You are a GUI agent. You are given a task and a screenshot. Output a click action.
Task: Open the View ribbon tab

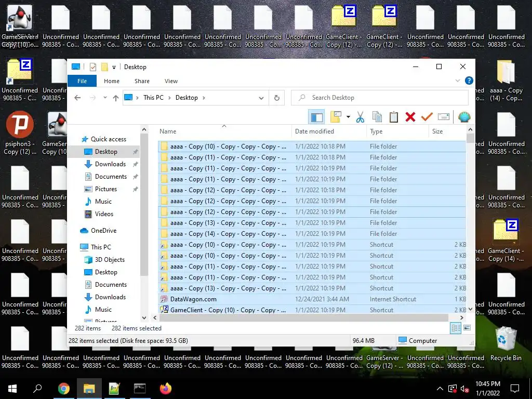171,81
